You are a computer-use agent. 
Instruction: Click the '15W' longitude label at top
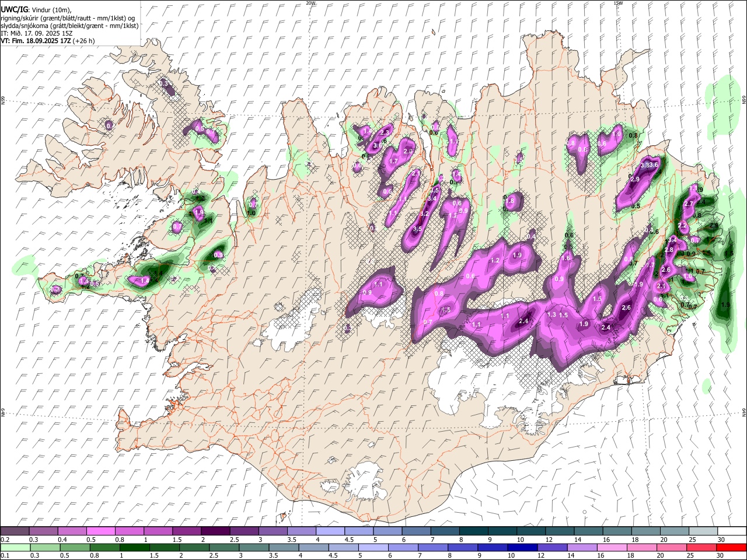click(x=617, y=3)
